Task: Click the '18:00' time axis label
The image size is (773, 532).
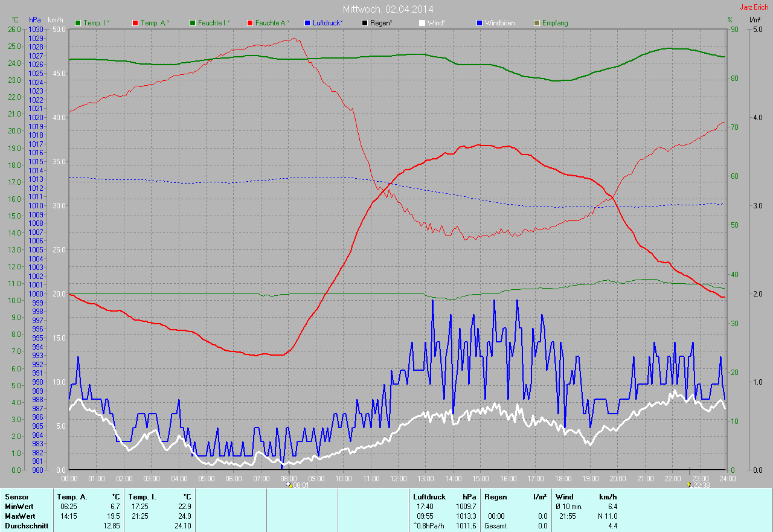Action: [563, 478]
